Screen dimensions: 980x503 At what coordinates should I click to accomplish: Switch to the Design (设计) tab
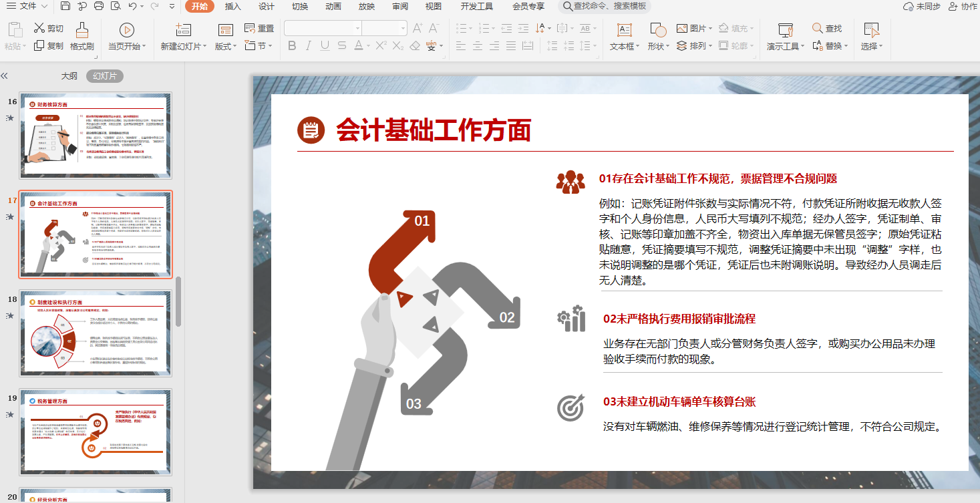pyautogui.click(x=267, y=7)
